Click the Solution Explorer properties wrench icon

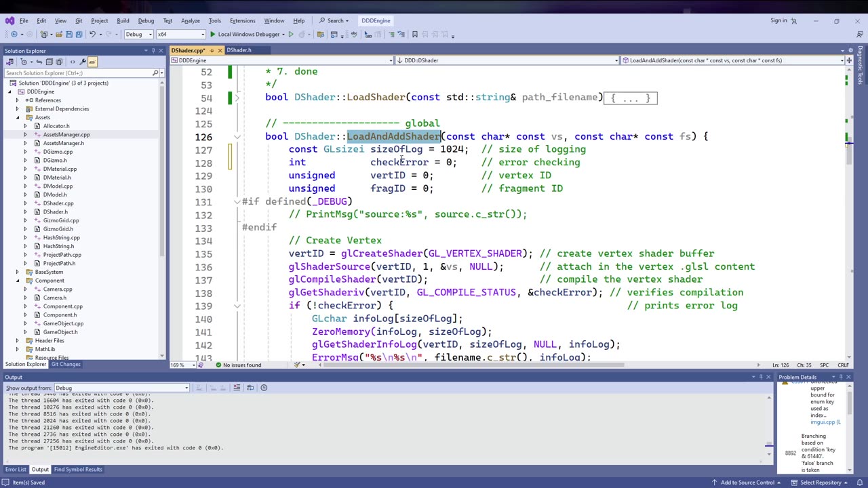point(83,62)
